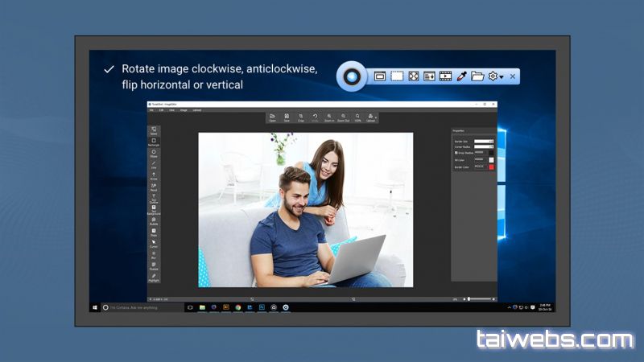Open the Image menu
Screen dimensions: 644x362
click(184, 110)
